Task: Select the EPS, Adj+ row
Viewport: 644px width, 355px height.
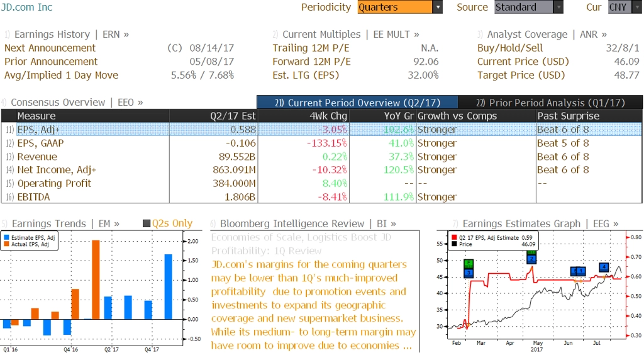Action: [x=322, y=130]
